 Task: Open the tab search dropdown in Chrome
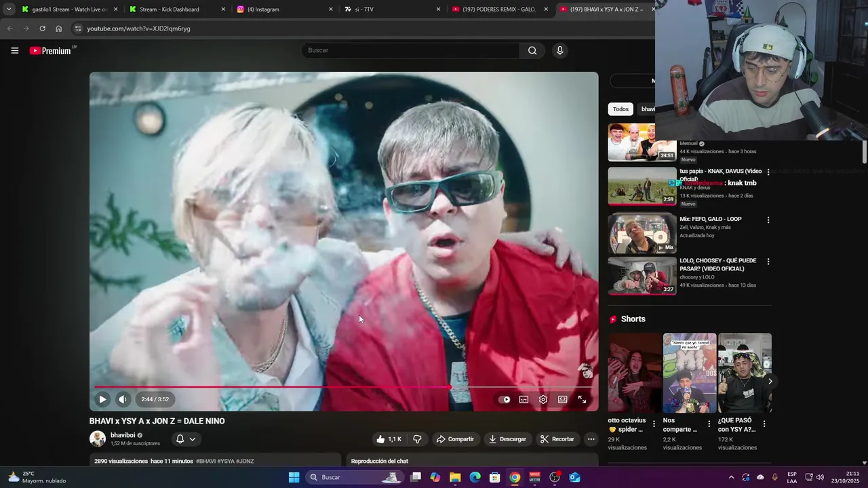(9, 9)
